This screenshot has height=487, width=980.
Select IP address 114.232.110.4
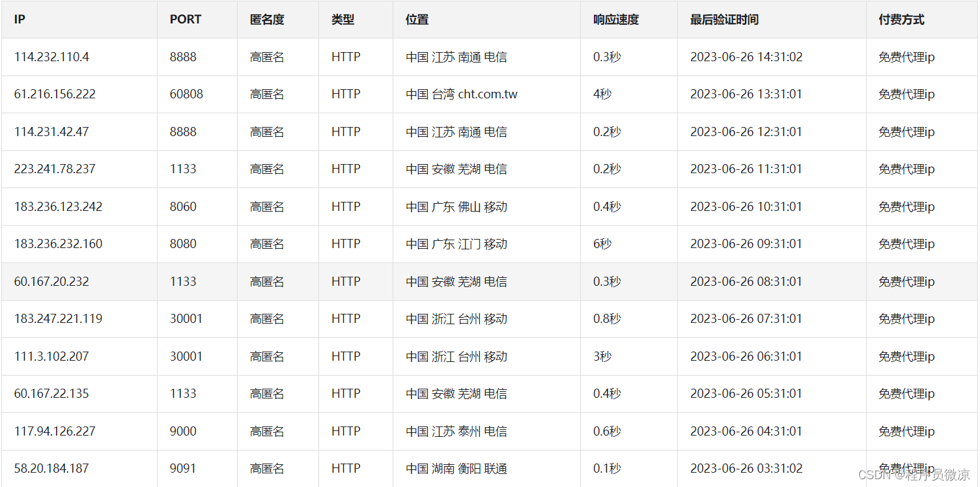[51, 57]
